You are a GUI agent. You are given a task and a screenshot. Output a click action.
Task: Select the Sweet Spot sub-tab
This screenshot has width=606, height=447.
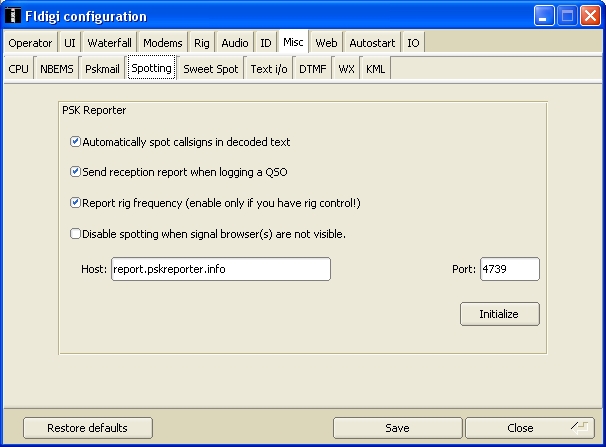pyautogui.click(x=210, y=69)
